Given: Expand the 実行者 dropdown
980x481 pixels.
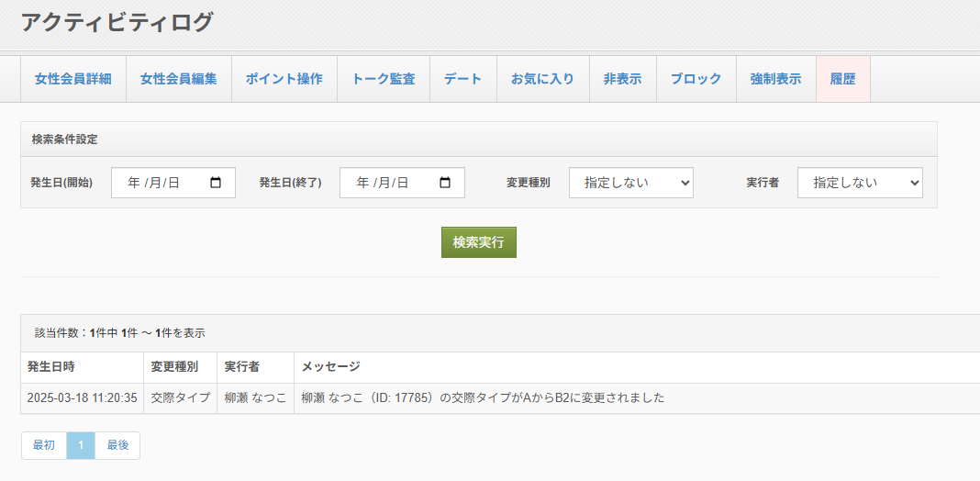Looking at the screenshot, I should (x=859, y=183).
